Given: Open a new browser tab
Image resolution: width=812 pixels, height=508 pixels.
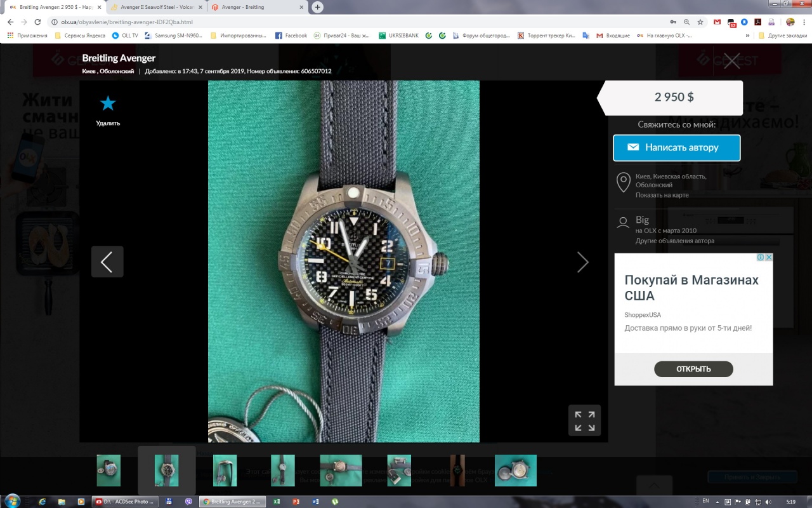Looking at the screenshot, I should pyautogui.click(x=318, y=7).
